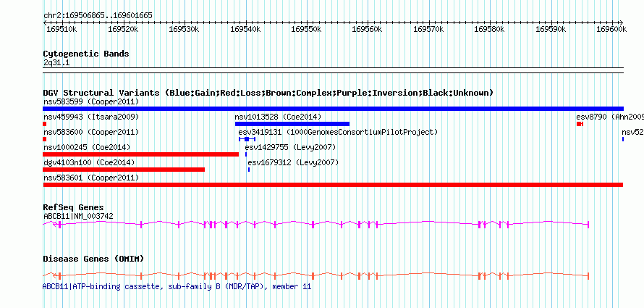Select the red nsv583601 loss bar
The image size is (644, 308).
pyautogui.click(x=333, y=185)
